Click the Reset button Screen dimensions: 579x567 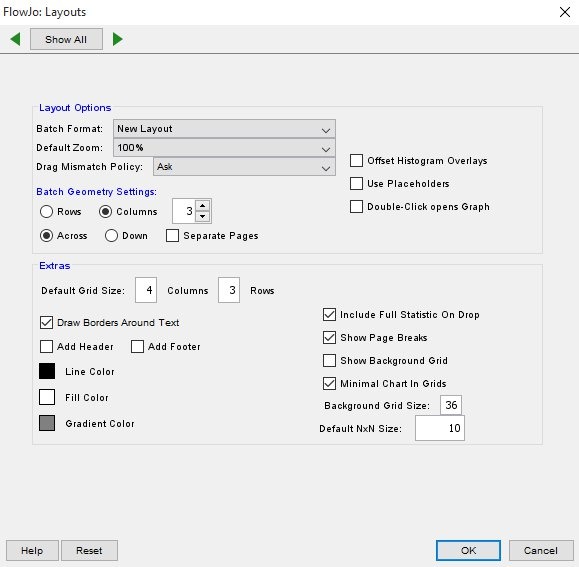tap(89, 551)
